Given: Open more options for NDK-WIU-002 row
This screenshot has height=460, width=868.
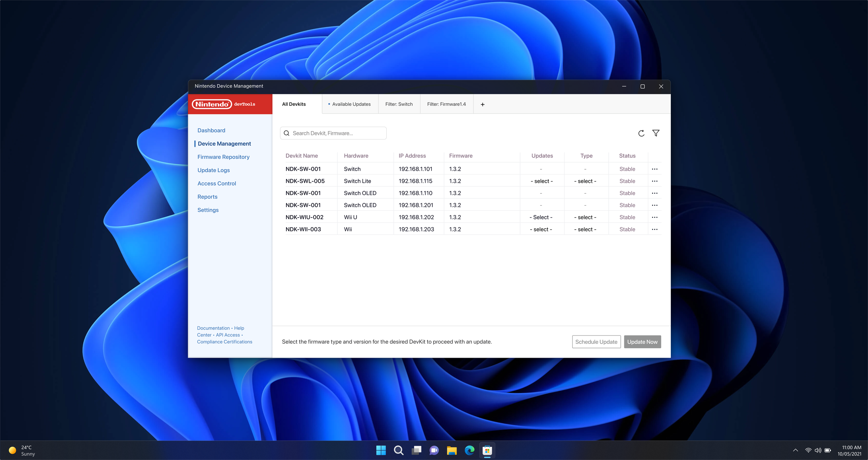Looking at the screenshot, I should point(654,217).
